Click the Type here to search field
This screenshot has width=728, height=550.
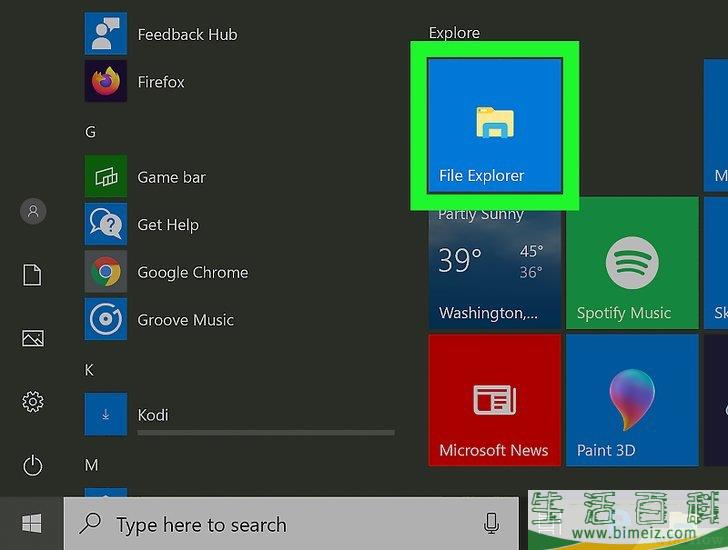tap(291, 524)
